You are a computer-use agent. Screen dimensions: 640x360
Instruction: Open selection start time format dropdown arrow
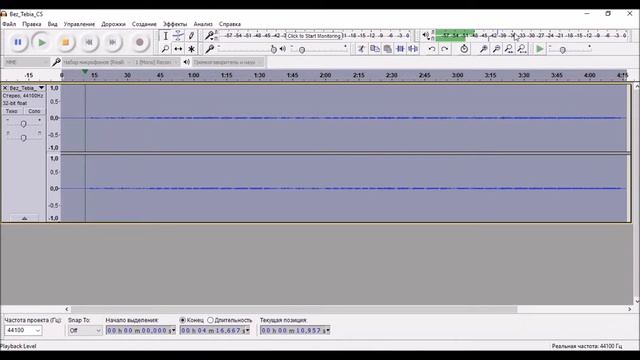(173, 330)
